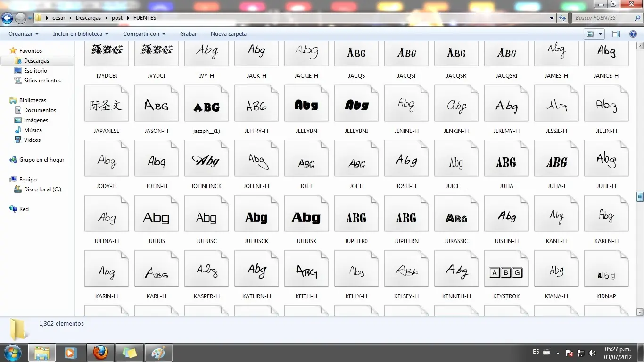Expand the Incluir en biblioteca menu
This screenshot has height=362, width=644.
81,34
